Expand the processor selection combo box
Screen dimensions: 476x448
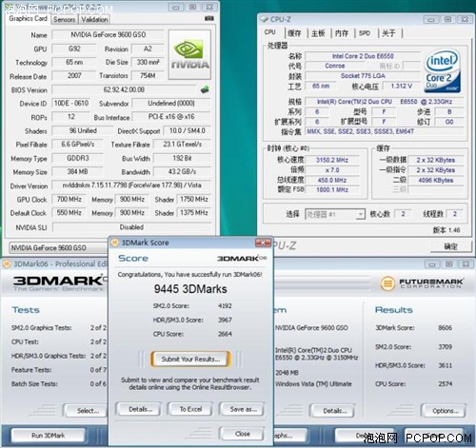(360, 214)
